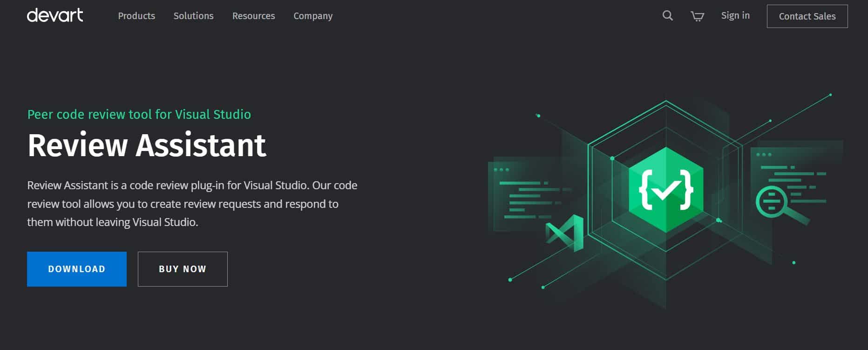The width and height of the screenshot is (868, 350).
Task: Open the Products menu
Action: point(136,16)
